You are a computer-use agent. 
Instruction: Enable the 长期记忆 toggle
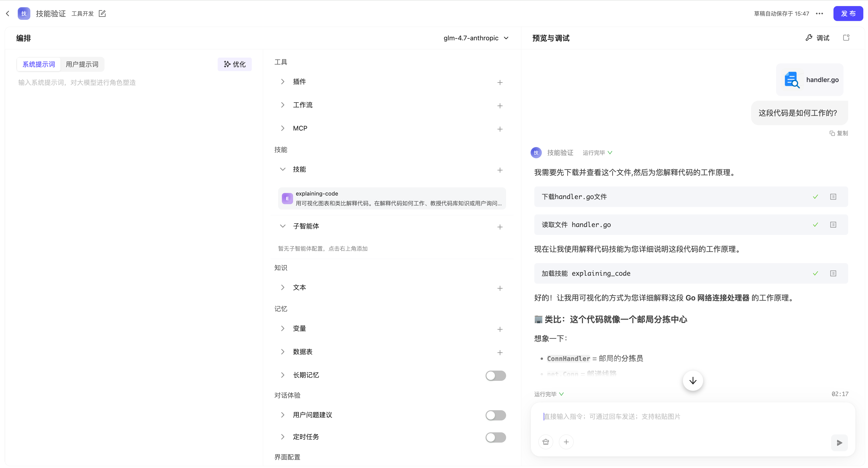pos(495,375)
